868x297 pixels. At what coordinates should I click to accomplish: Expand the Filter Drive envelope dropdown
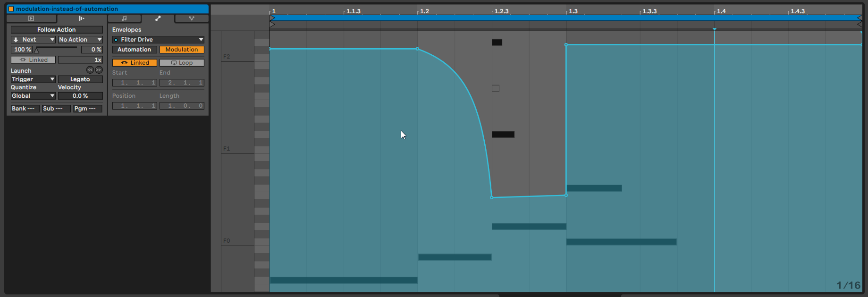point(158,40)
